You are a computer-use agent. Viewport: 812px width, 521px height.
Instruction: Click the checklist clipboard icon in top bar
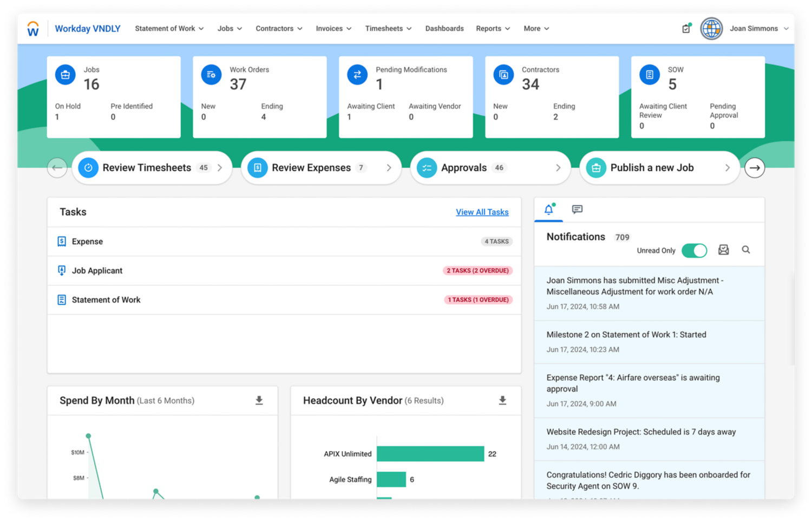click(x=686, y=28)
